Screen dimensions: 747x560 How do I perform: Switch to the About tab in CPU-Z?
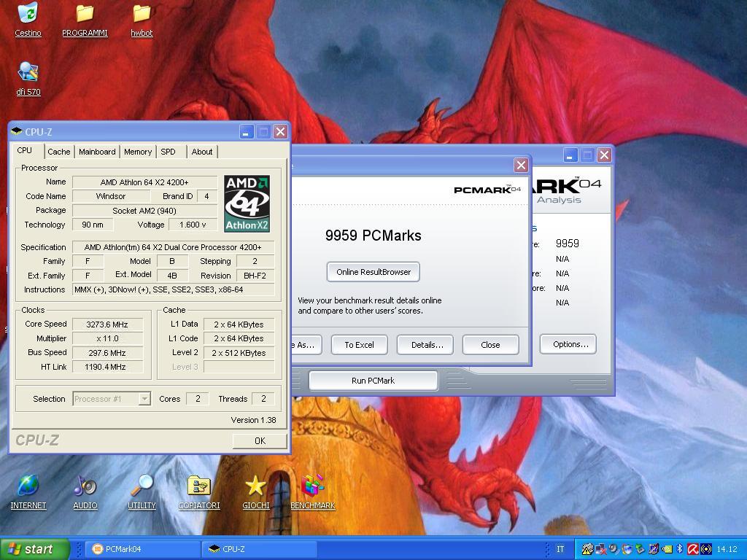click(x=202, y=152)
